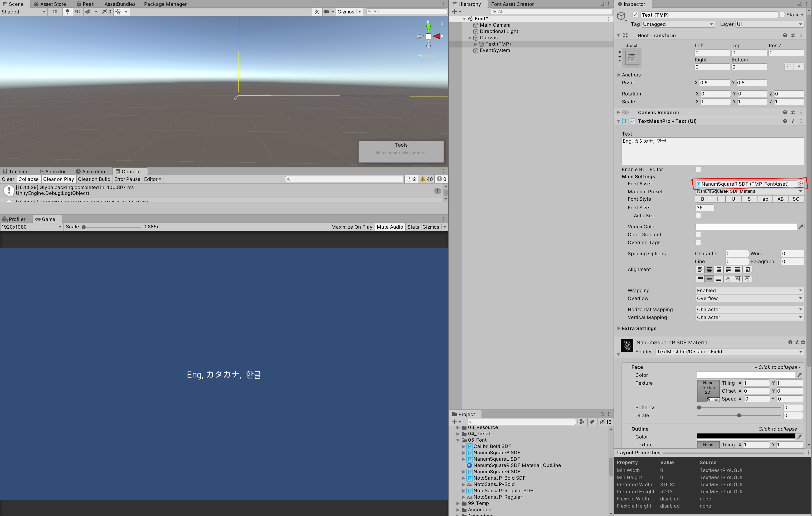This screenshot has height=516, width=812.
Task: Set center text alignment icon
Action: coord(709,269)
